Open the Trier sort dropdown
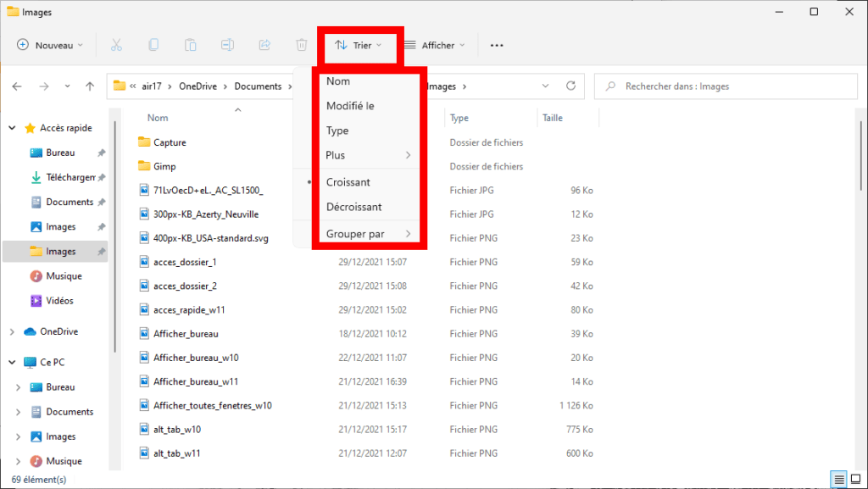Viewport: 868px width, 489px height. click(359, 46)
